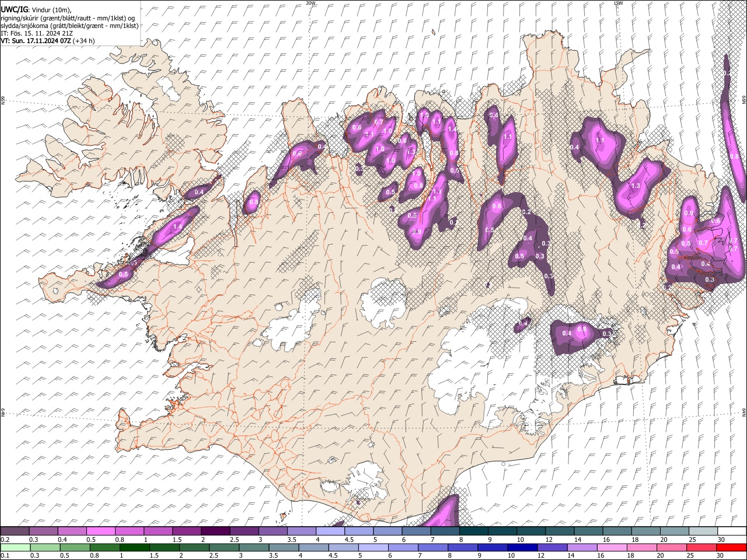
Task: Click the '0.2' label on the snow scale
Action: (5, 539)
